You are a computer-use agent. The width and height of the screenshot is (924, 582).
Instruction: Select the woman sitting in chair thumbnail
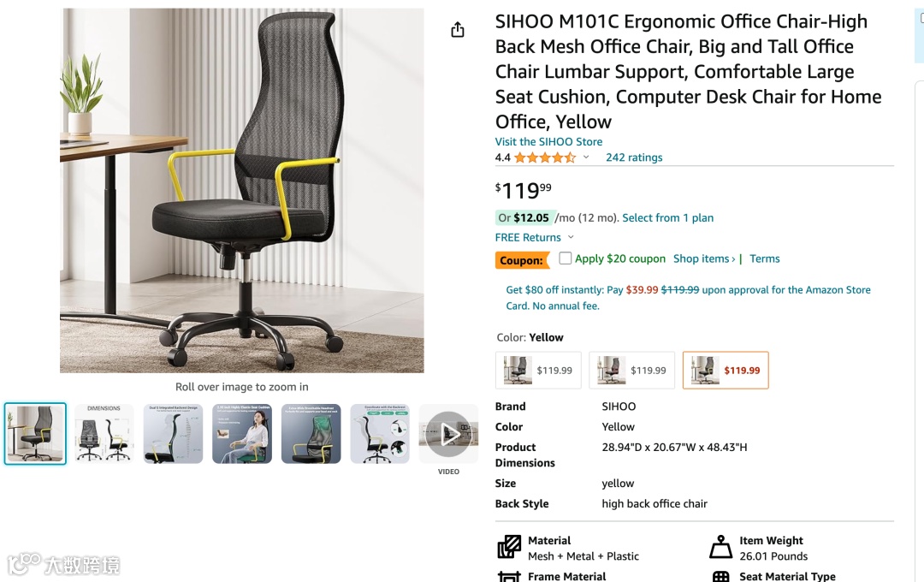pos(242,434)
